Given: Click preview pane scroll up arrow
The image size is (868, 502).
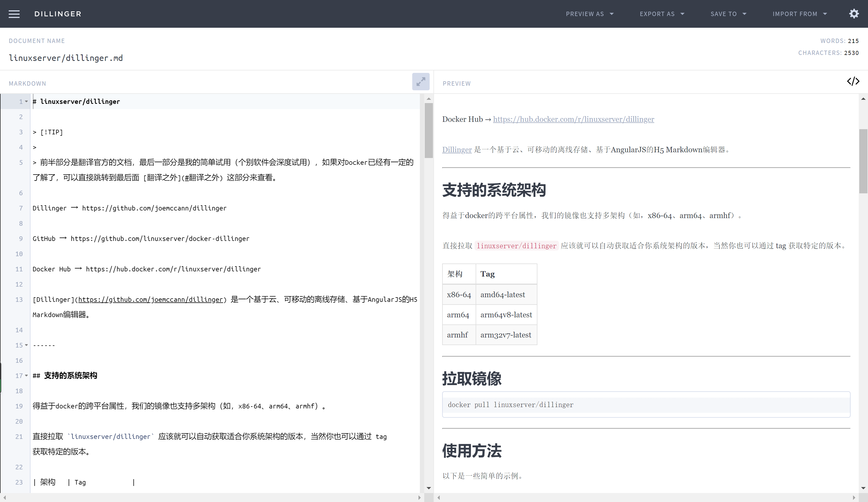Looking at the screenshot, I should click(x=863, y=99).
